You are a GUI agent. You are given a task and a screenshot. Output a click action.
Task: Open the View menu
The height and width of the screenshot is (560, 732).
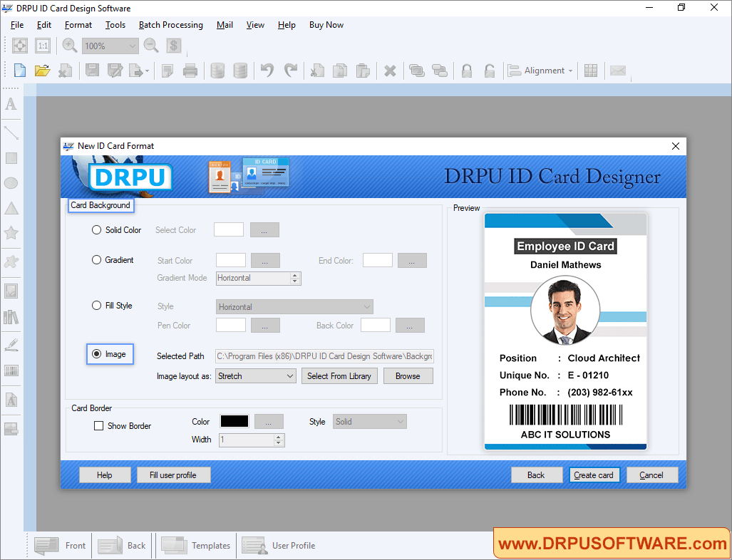255,25
